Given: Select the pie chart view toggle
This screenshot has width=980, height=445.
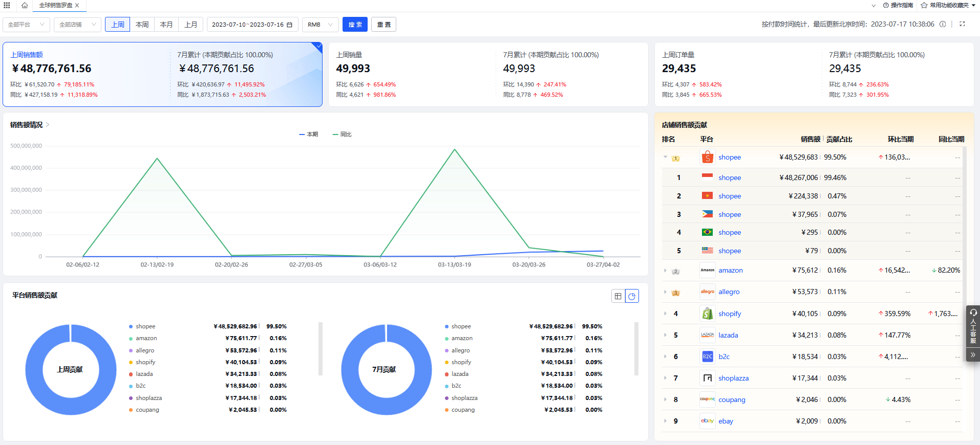Looking at the screenshot, I should pyautogui.click(x=632, y=296).
